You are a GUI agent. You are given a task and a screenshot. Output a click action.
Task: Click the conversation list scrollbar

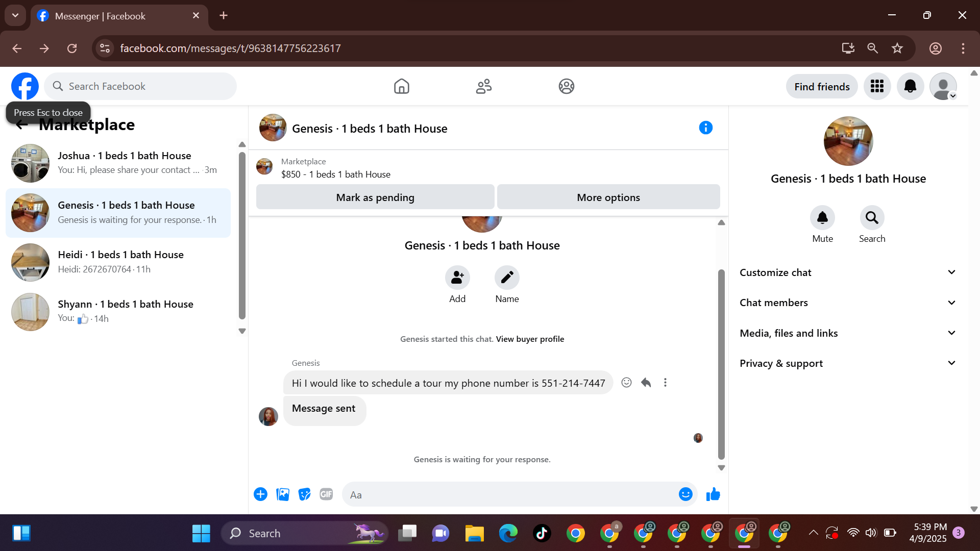[242, 236]
